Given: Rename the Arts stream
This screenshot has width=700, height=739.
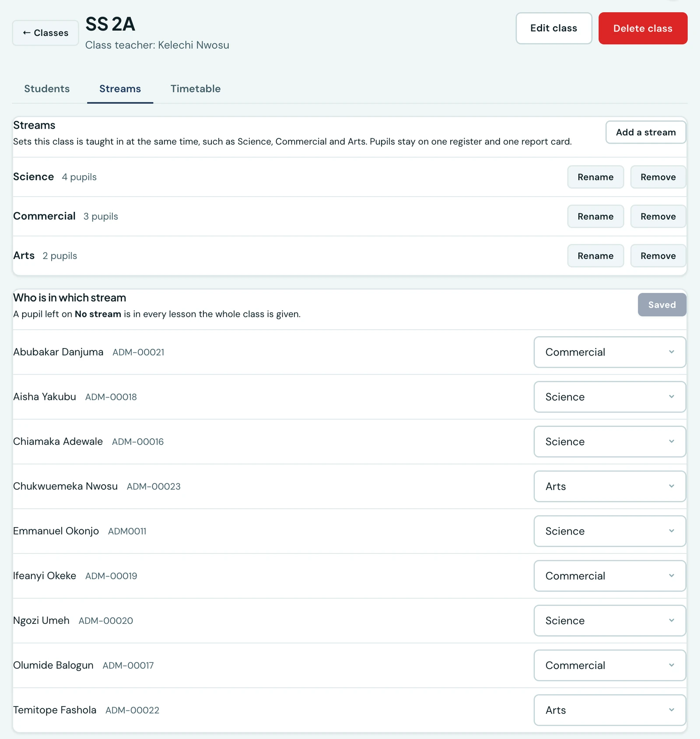Looking at the screenshot, I should pos(595,256).
